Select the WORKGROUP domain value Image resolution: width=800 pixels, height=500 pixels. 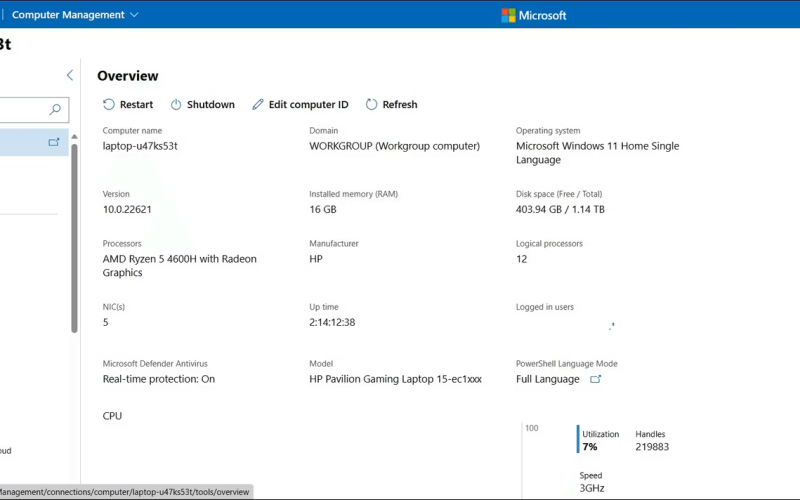[394, 146]
